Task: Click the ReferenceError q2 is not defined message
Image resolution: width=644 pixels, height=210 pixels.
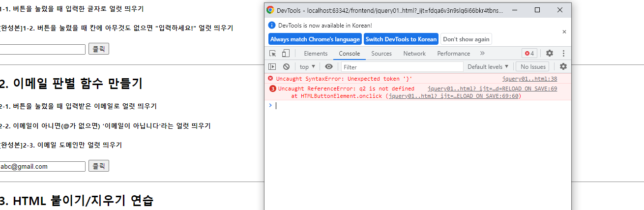Action: (x=346, y=89)
